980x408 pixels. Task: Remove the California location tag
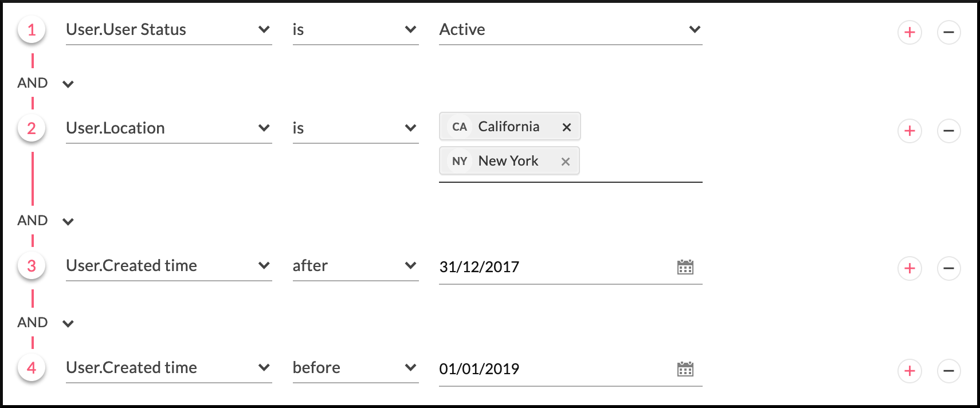click(566, 127)
